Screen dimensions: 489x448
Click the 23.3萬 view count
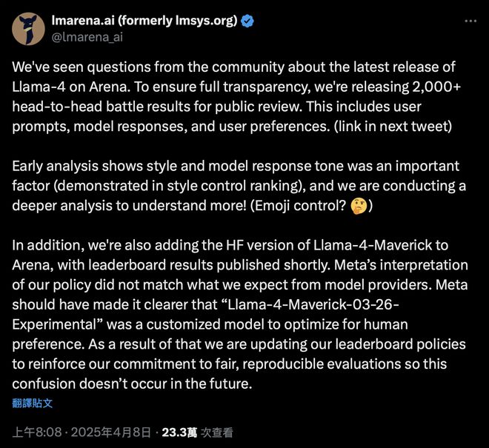(179, 432)
